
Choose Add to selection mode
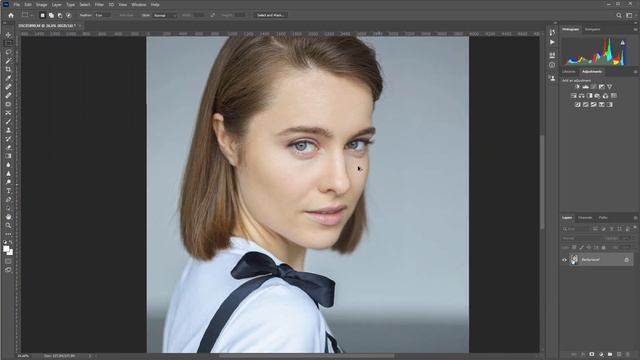pos(51,15)
